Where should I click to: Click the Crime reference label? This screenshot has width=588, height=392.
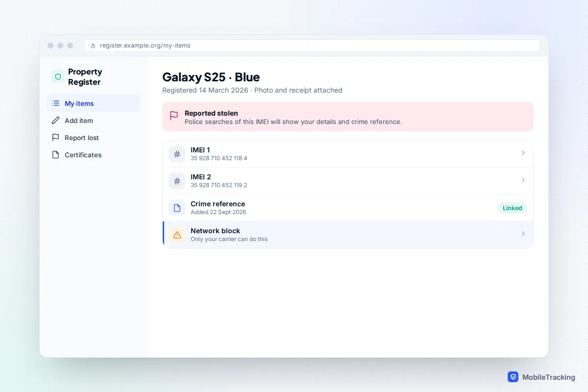(218, 204)
